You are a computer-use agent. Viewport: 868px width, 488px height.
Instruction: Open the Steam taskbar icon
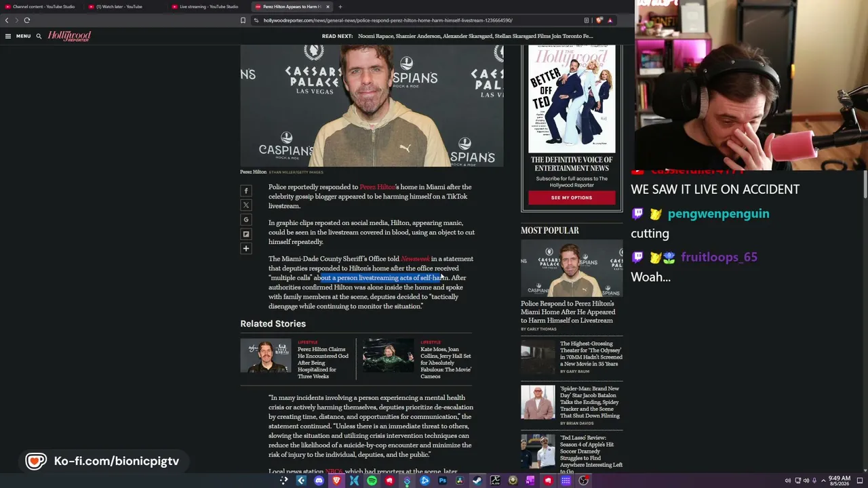point(477,481)
